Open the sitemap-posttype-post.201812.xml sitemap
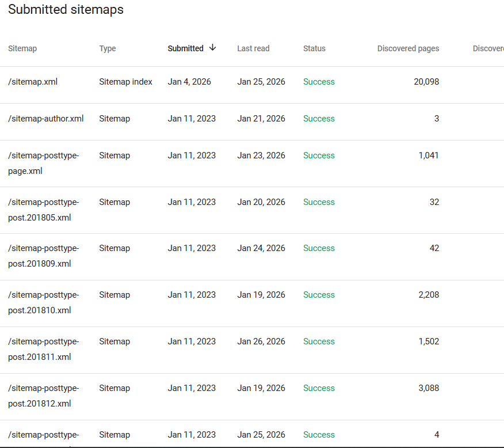504x448 pixels. [43, 396]
